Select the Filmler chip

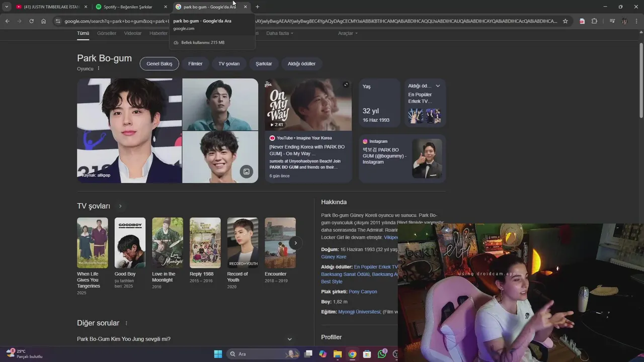195,64
